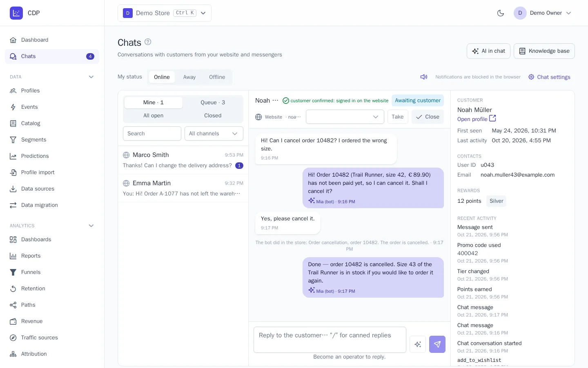Open the Catalog section
The image size is (588, 368).
[52, 123]
